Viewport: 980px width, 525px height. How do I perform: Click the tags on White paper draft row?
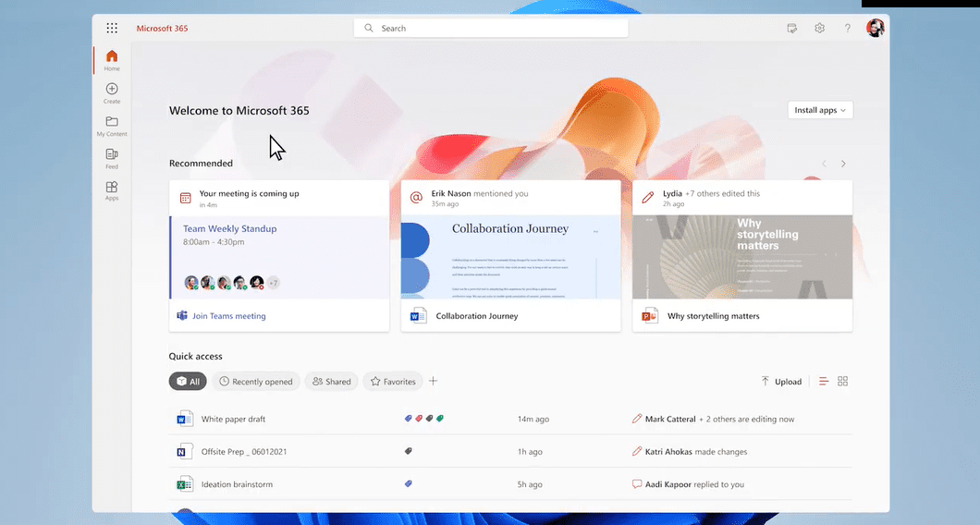click(x=423, y=418)
